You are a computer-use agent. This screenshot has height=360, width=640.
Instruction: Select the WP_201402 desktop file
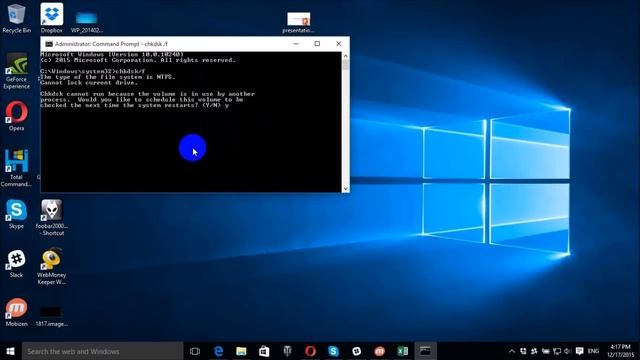(87, 22)
